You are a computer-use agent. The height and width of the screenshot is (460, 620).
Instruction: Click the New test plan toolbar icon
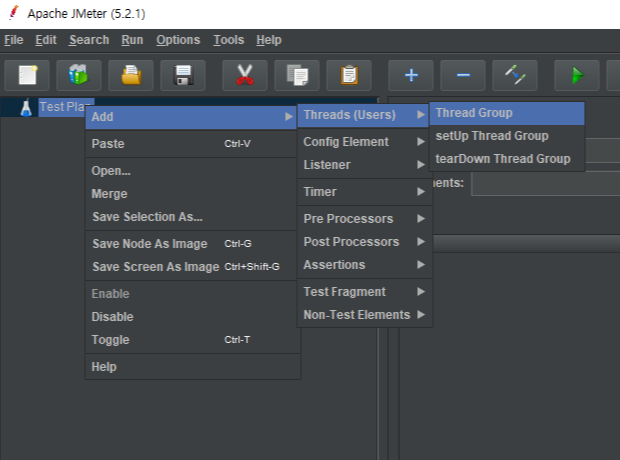point(27,75)
